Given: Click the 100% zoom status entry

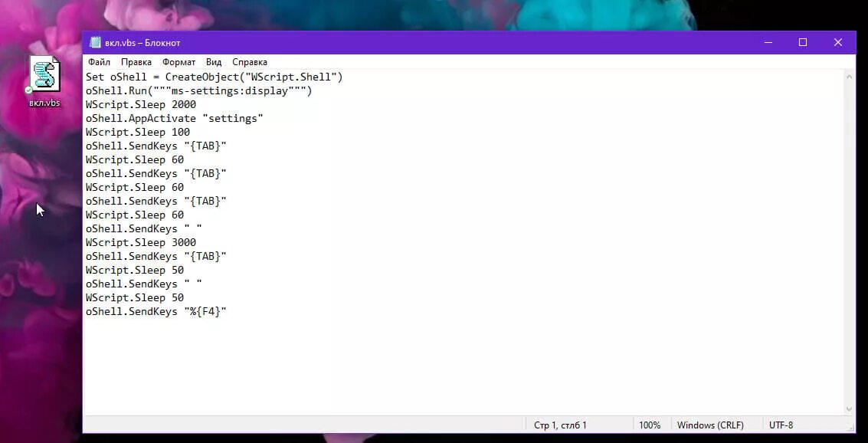Looking at the screenshot, I should coord(650,425).
